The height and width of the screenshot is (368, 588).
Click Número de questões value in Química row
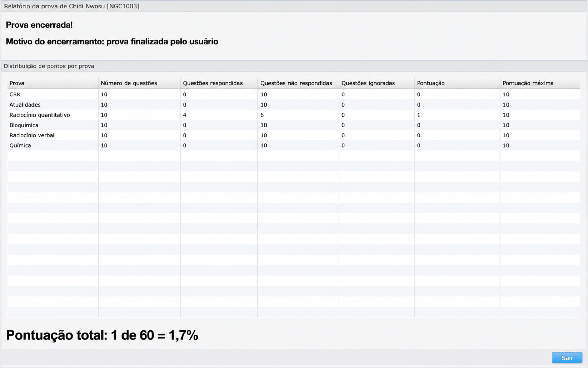104,145
